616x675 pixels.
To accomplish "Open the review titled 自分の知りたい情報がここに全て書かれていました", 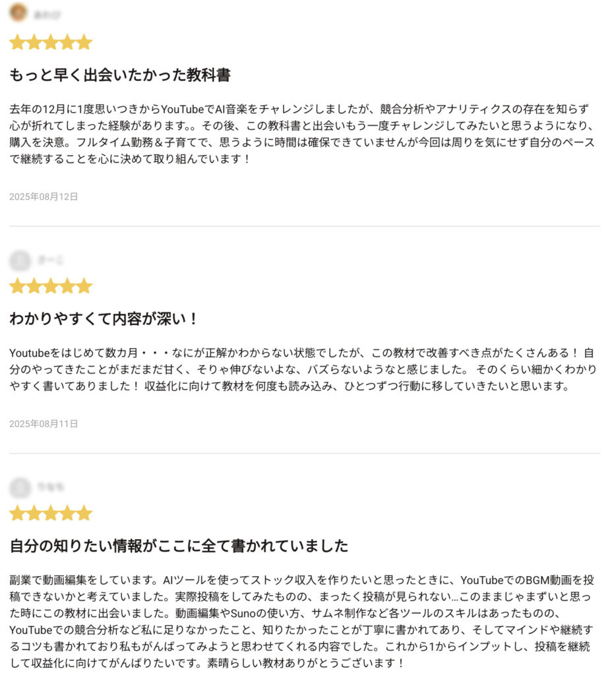I will click(x=179, y=546).
